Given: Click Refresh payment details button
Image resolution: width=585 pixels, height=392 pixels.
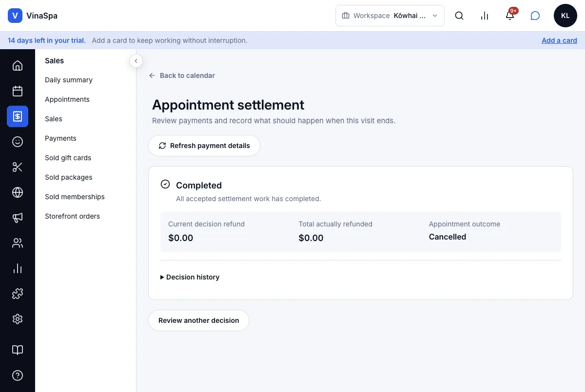Looking at the screenshot, I should click(x=204, y=146).
